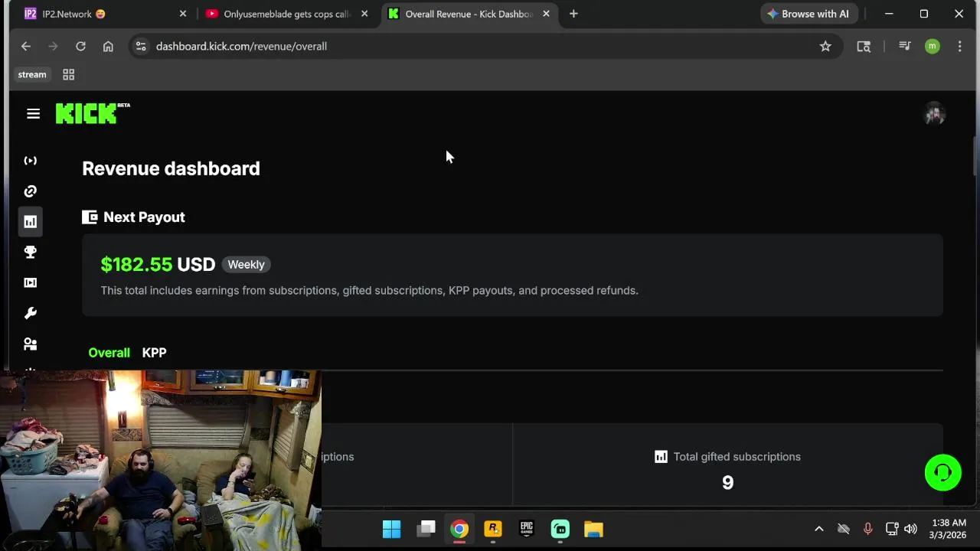Go back in browser history
This screenshot has width=980, height=551.
point(26,47)
